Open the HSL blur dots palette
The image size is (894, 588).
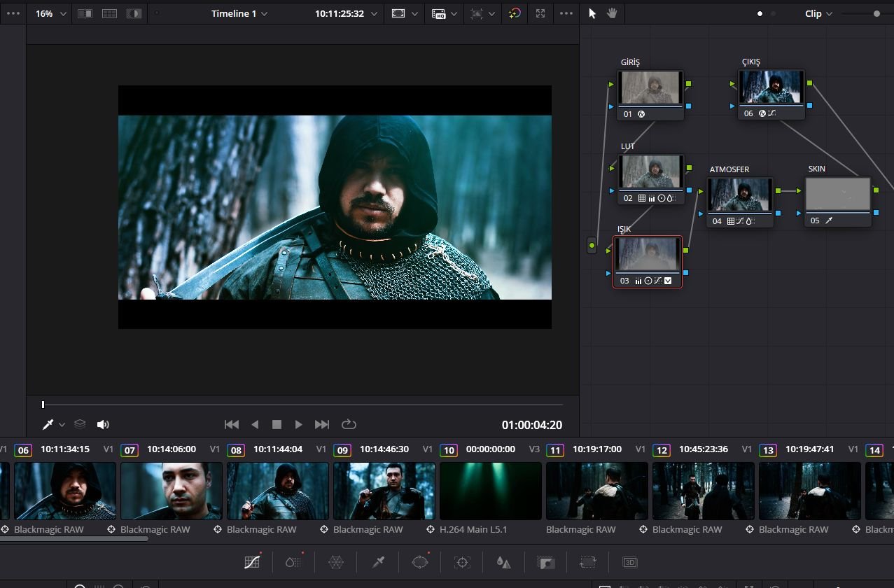point(294,562)
